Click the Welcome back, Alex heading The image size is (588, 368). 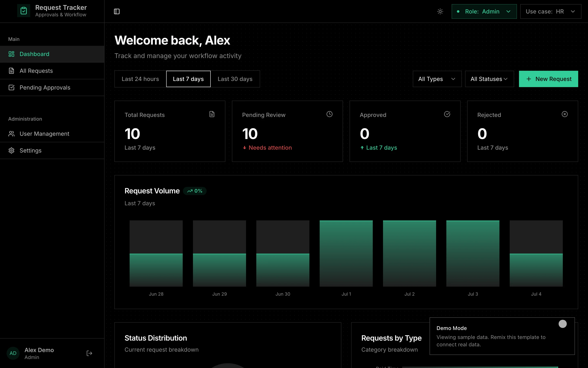172,40
